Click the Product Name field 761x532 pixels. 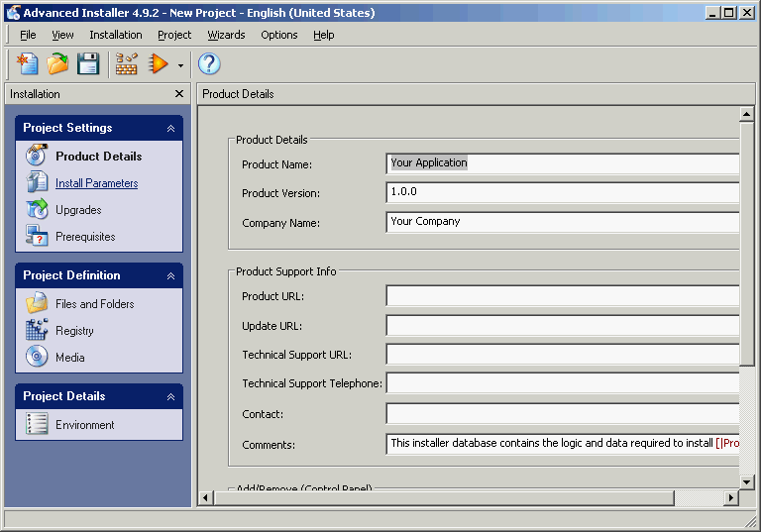coord(563,163)
